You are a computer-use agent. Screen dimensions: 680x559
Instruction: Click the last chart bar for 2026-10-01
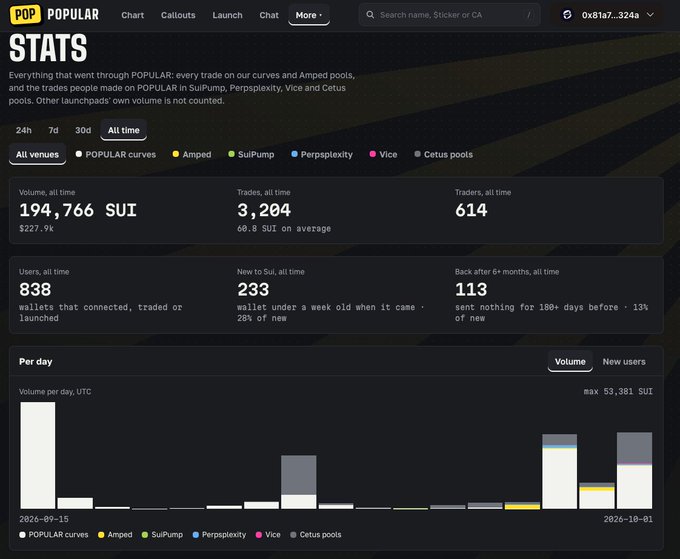click(x=634, y=470)
